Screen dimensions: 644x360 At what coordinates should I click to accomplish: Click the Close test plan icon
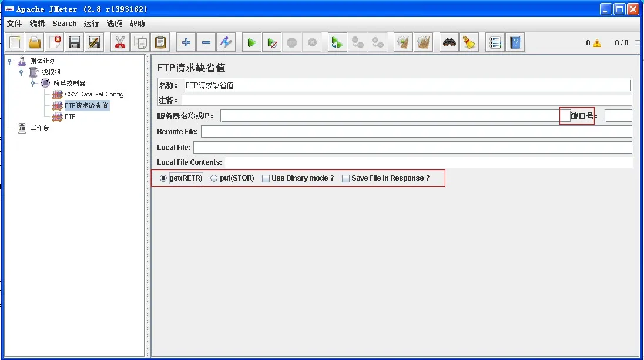[x=55, y=42]
